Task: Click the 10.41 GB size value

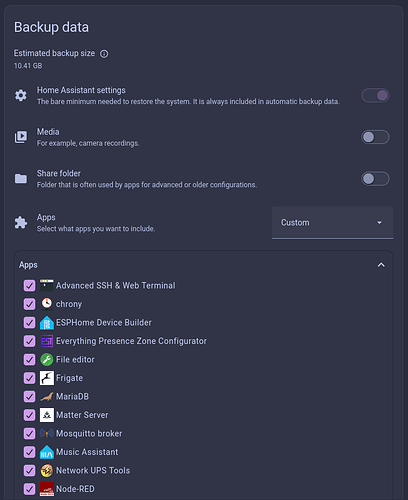Action: [x=28, y=66]
